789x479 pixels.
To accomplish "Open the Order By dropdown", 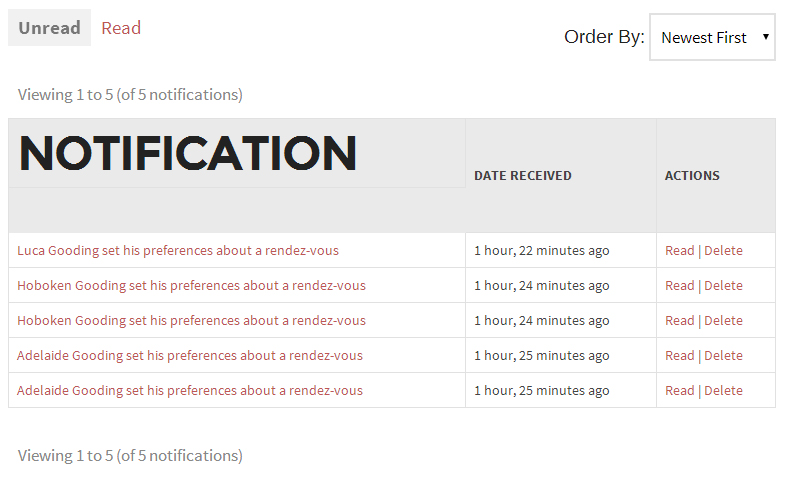I will pos(712,37).
